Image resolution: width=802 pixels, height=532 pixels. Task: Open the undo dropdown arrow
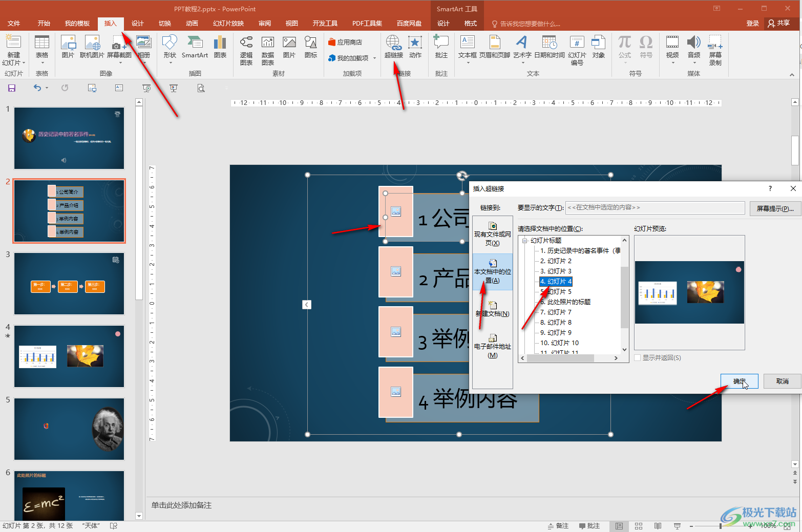(47, 88)
